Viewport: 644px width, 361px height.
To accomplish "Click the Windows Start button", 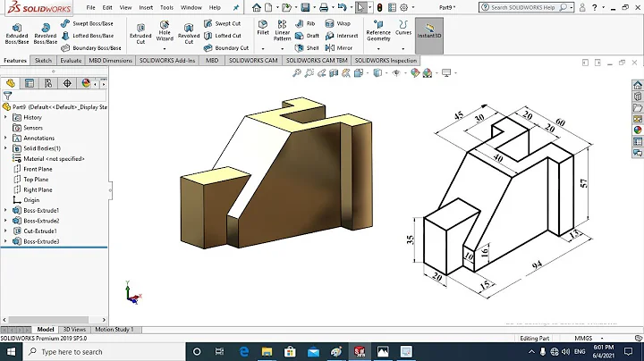I will tap(11, 352).
